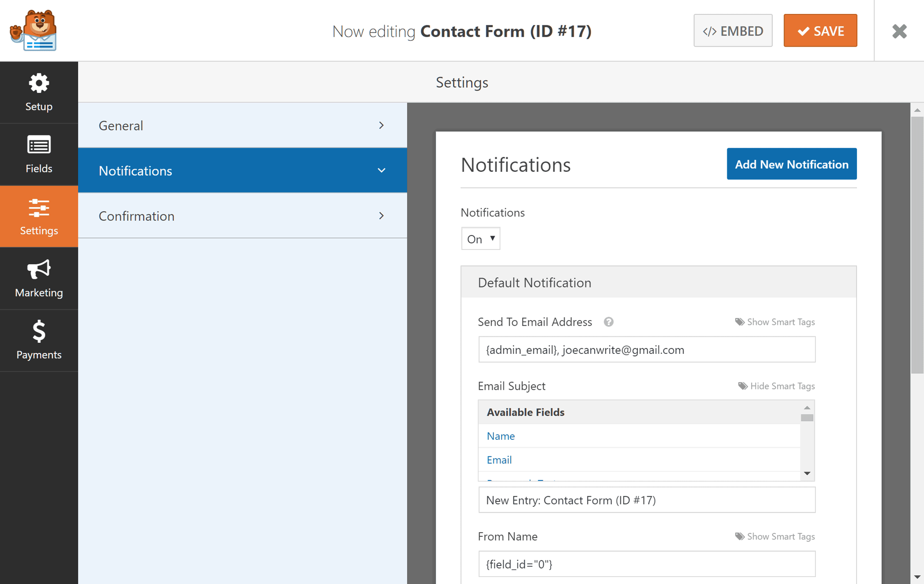Click the notification help question mark icon
This screenshot has height=584, width=924.
pos(608,322)
